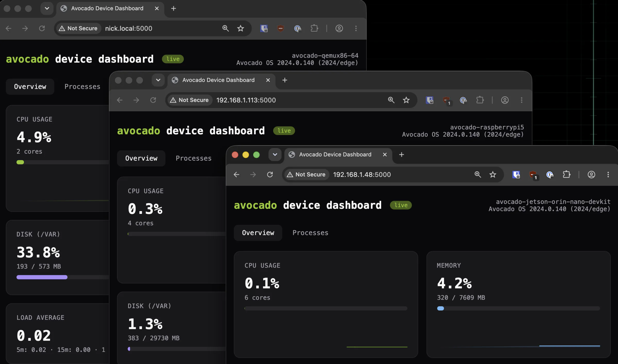
Task: Click the live badge in the jetson dashboard
Action: [x=401, y=205]
